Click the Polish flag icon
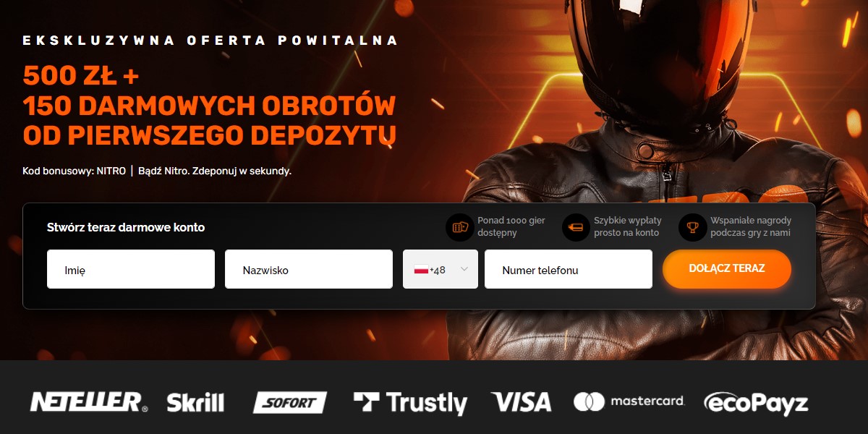The width and height of the screenshot is (868, 434). coord(421,270)
